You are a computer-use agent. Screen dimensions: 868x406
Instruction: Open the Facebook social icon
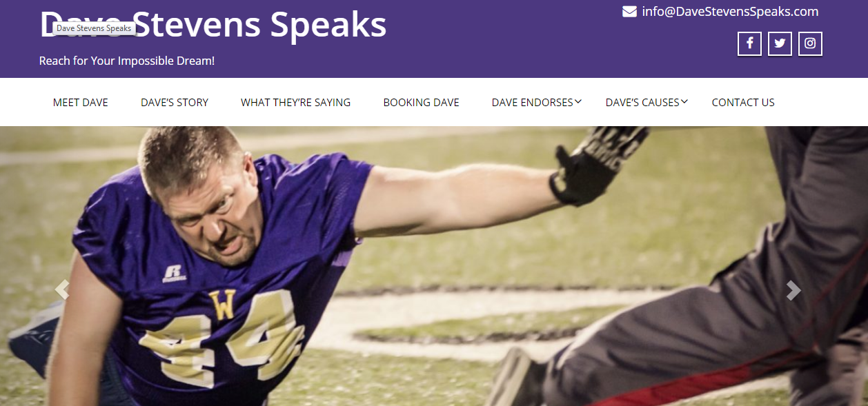pyautogui.click(x=749, y=43)
